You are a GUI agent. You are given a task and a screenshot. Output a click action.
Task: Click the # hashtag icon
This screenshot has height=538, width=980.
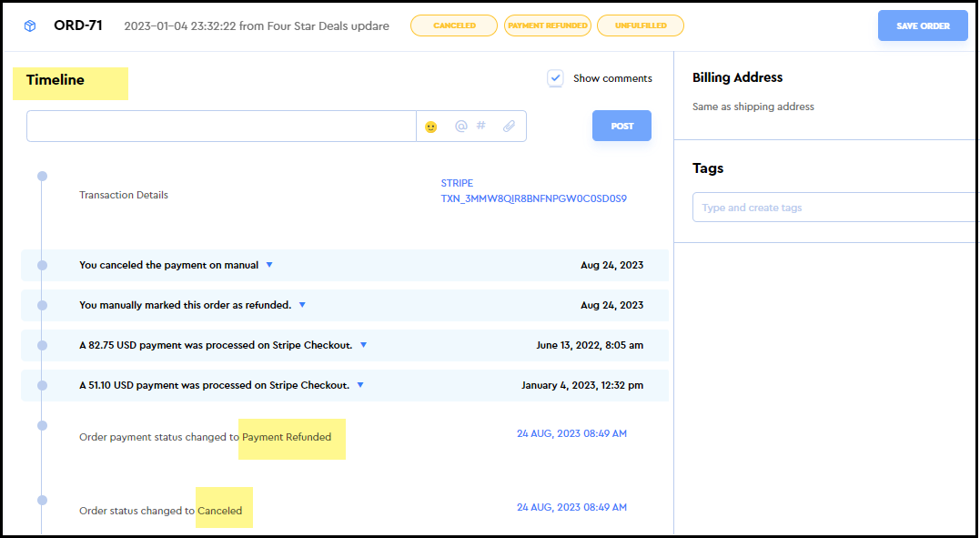(481, 127)
